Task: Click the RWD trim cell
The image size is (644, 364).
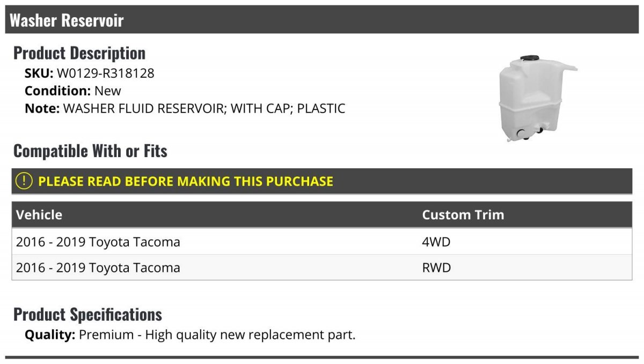Action: point(437,268)
